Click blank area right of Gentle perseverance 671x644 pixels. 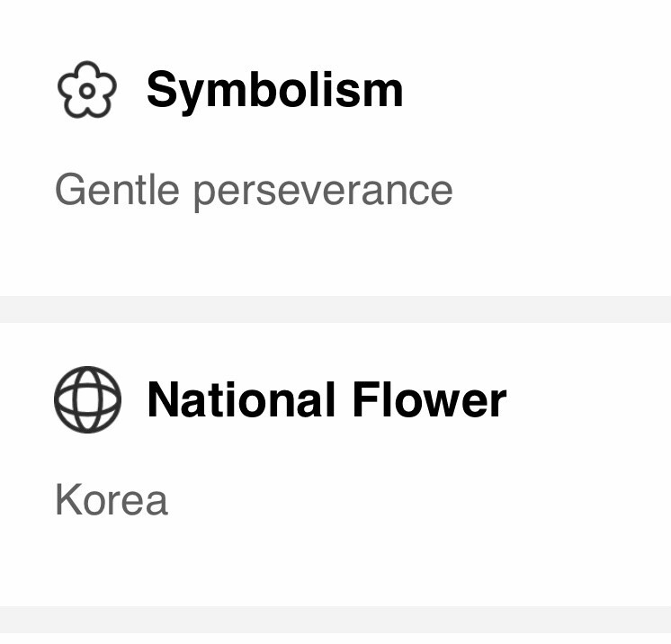[x=560, y=192]
